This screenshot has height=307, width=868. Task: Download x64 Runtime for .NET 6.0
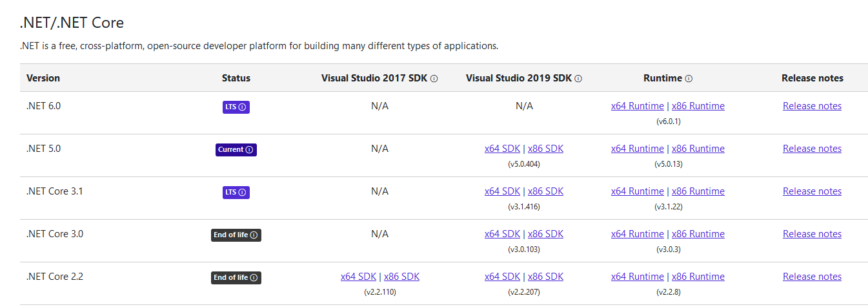(638, 106)
